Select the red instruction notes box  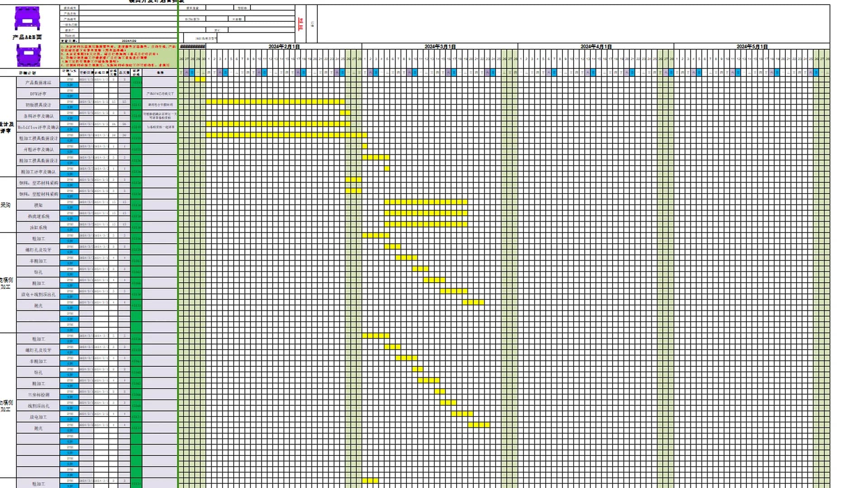coord(118,56)
